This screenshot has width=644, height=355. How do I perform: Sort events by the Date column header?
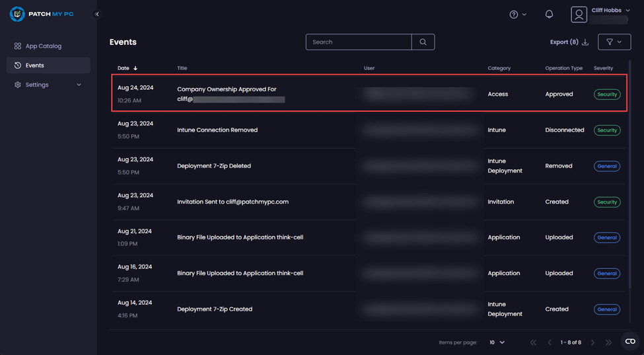(x=127, y=68)
